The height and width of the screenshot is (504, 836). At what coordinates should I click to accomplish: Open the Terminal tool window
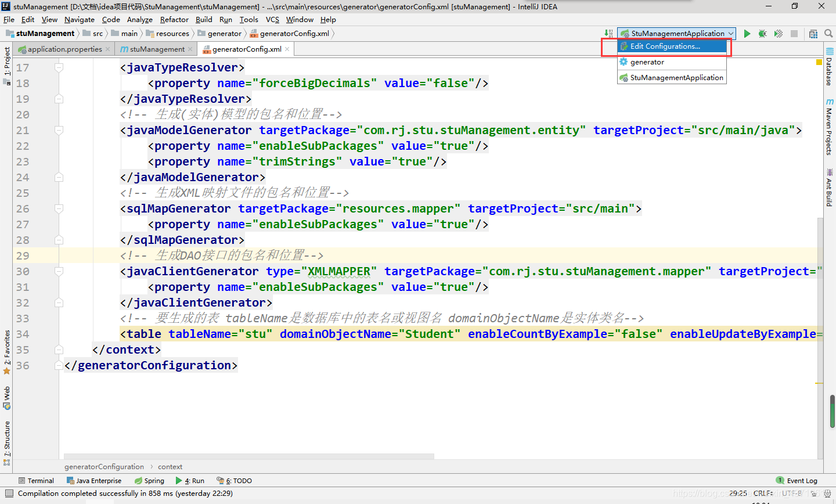pos(36,481)
